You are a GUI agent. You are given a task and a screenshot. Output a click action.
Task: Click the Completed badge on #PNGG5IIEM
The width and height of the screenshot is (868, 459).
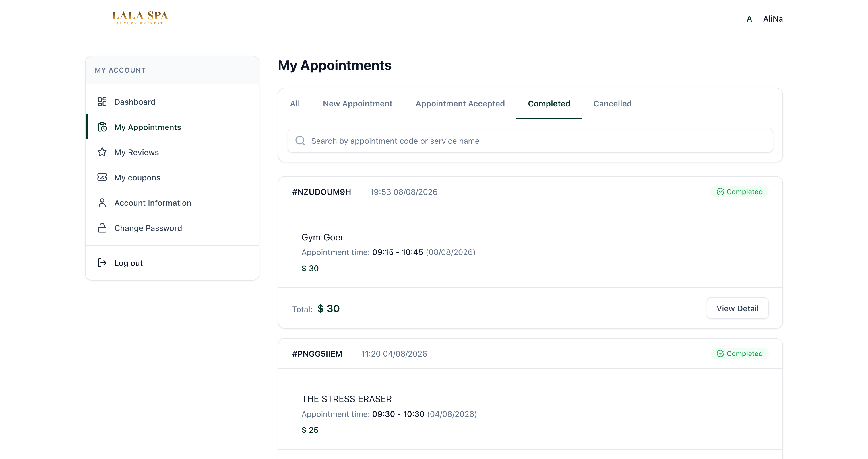click(x=740, y=354)
